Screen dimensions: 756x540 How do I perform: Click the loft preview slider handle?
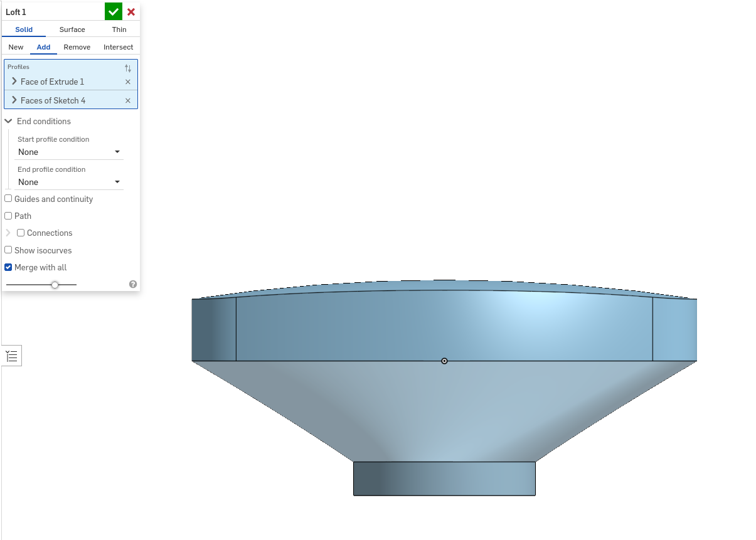55,285
